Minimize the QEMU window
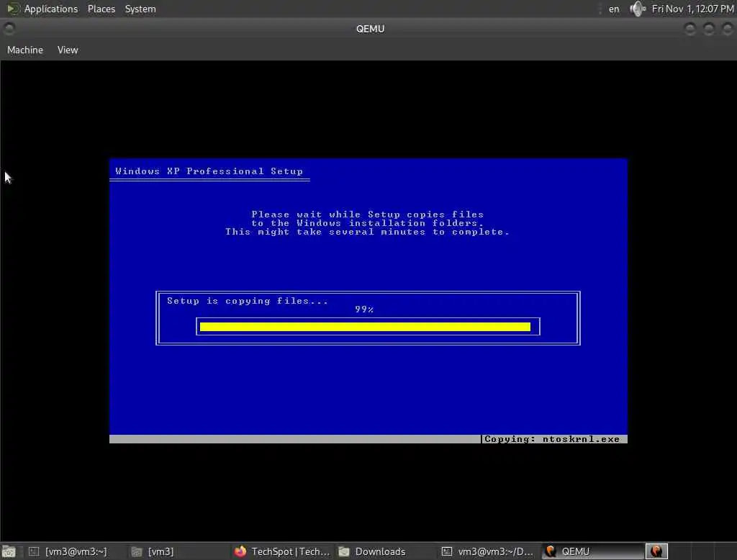737x560 pixels. click(689, 30)
